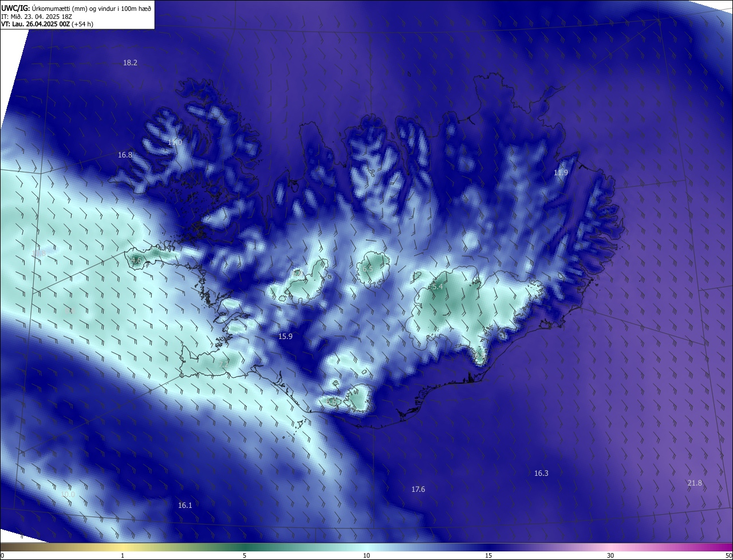Click the colorbar tick label 0

tap(2, 555)
